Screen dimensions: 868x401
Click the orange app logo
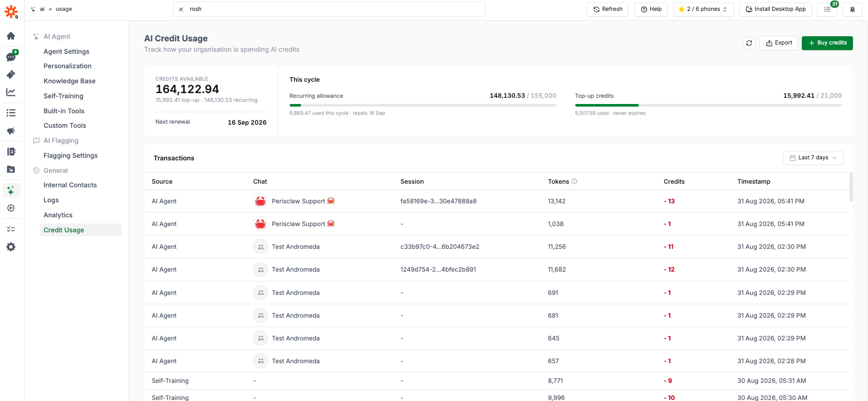11,11
